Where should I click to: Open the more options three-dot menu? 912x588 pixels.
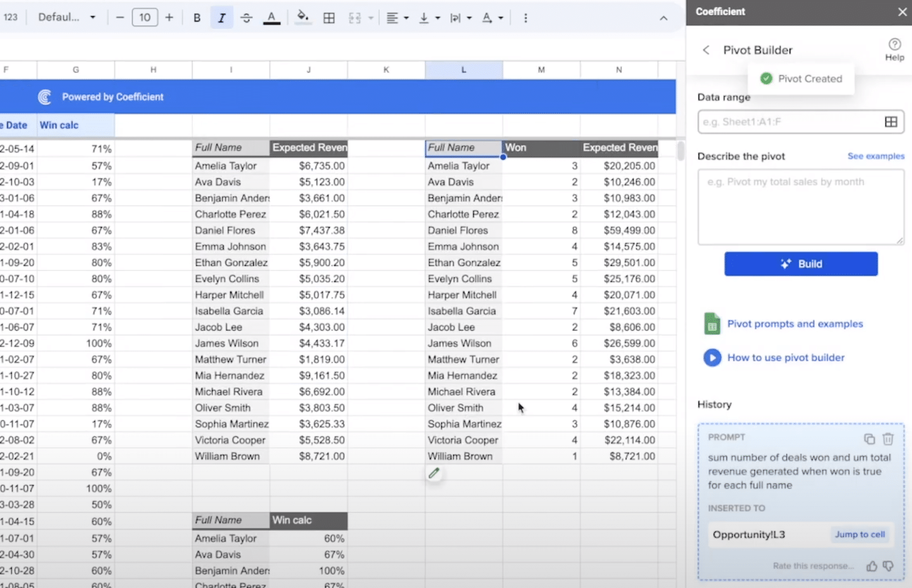pyautogui.click(x=525, y=18)
